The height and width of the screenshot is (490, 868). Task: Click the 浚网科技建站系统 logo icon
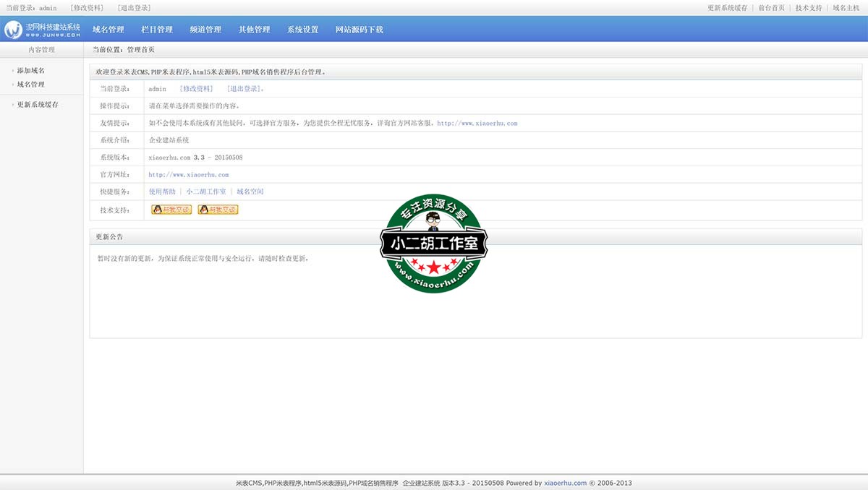(14, 30)
